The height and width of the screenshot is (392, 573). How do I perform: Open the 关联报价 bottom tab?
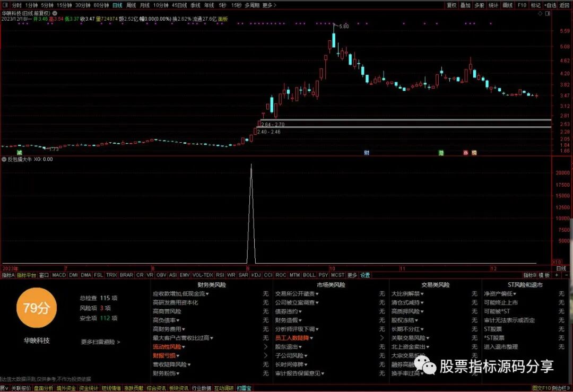pos(21,388)
